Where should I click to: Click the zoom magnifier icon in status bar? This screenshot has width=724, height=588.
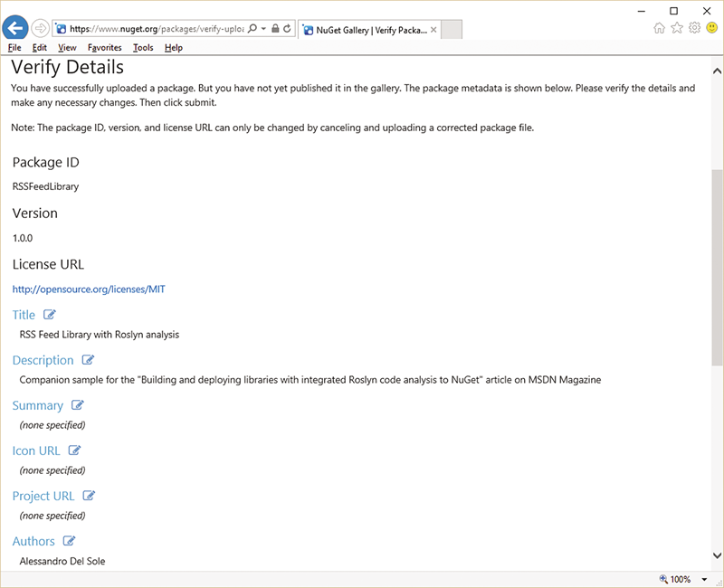663,579
